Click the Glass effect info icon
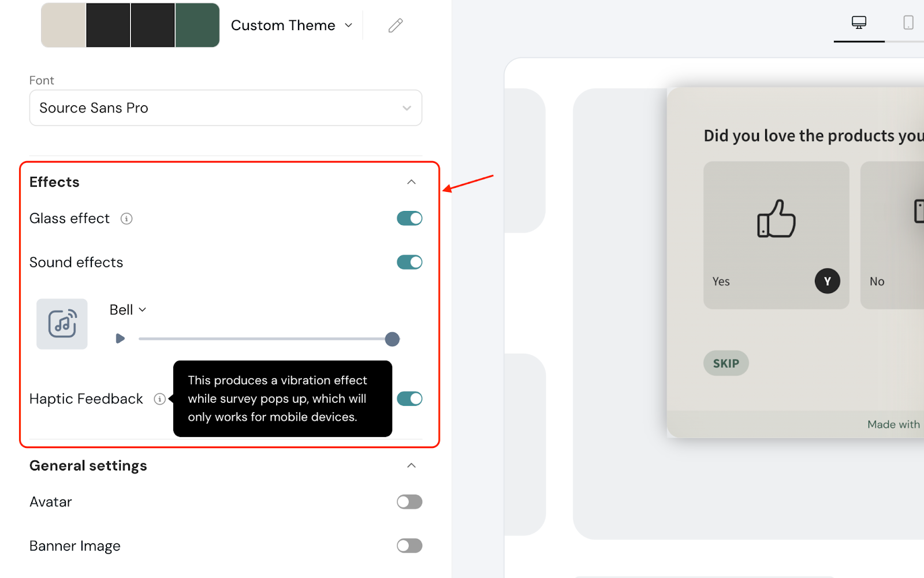 coord(126,218)
